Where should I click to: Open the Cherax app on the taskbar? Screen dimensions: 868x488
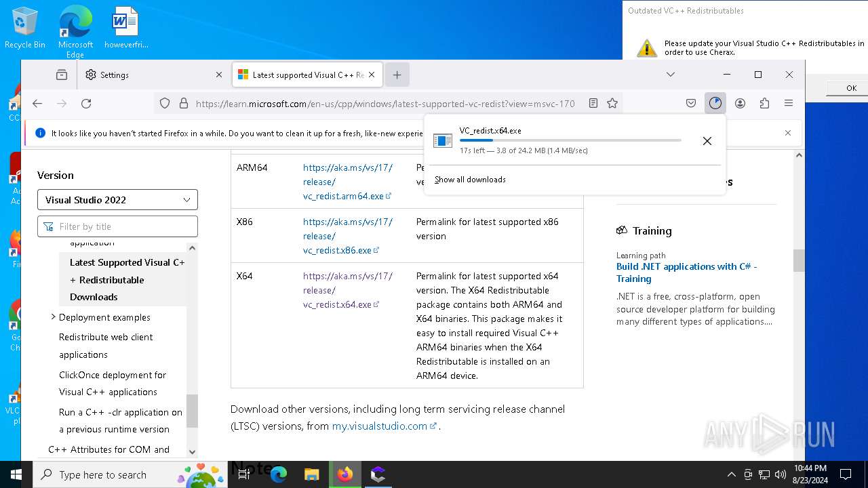pyautogui.click(x=378, y=474)
